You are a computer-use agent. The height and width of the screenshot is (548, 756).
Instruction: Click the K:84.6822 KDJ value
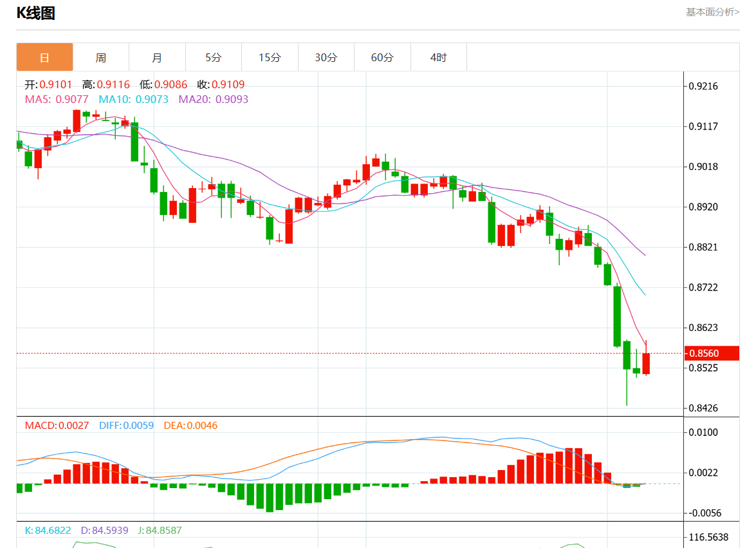[48, 531]
